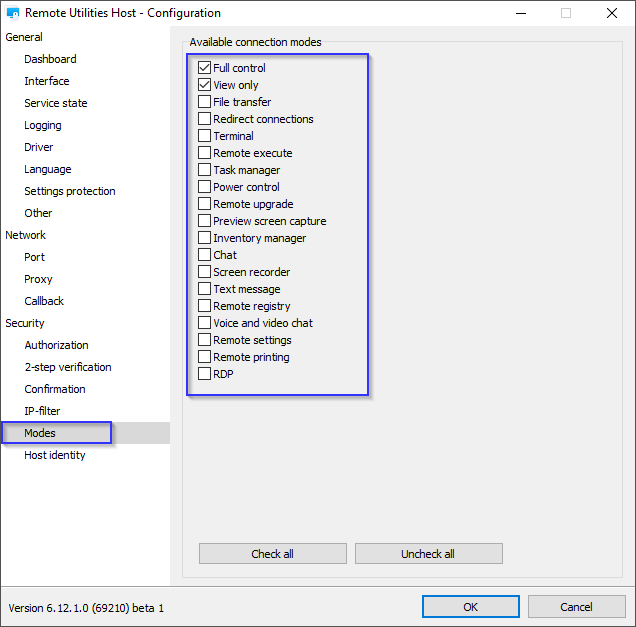Select Authorization under Security
636x627 pixels.
tap(56, 345)
